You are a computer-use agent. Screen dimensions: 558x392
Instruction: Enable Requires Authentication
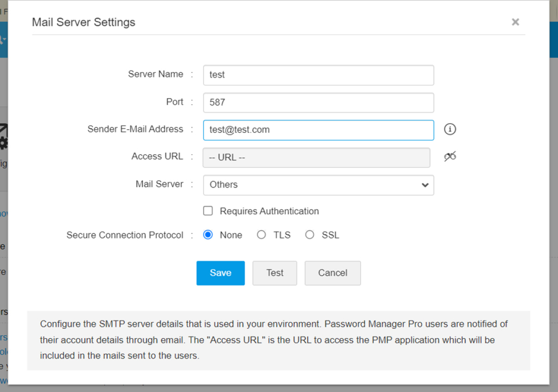click(x=208, y=211)
